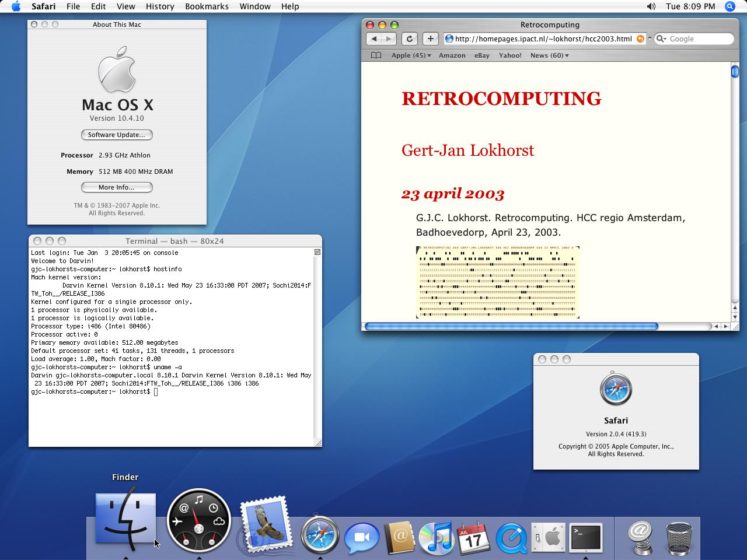Open the Bookmarks menu
Image resolution: width=747 pixels, height=560 pixels.
[207, 6]
